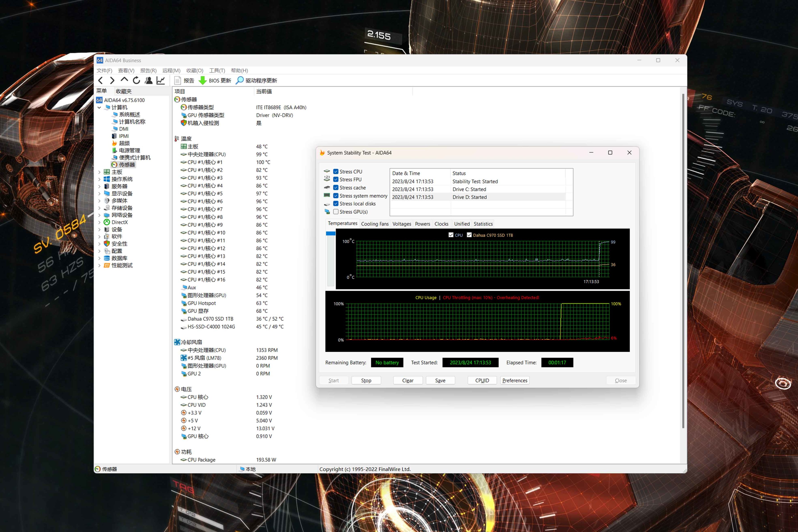Switch to the Cooling Fans tab
The image size is (798, 532).
(375, 224)
